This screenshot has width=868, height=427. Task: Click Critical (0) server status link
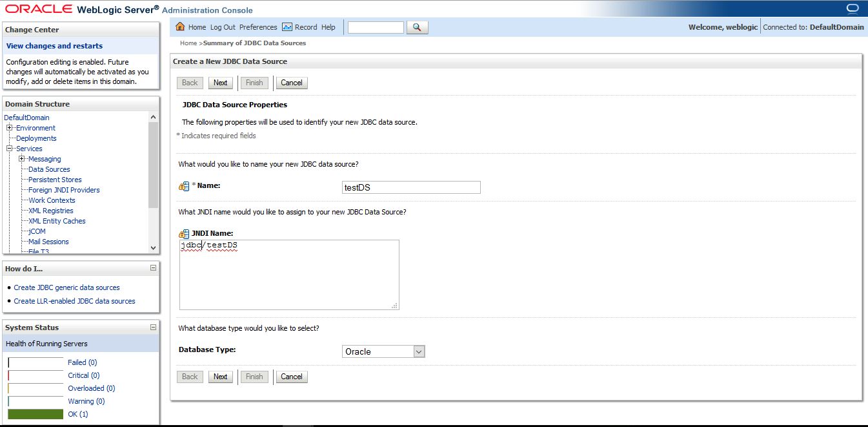(84, 375)
